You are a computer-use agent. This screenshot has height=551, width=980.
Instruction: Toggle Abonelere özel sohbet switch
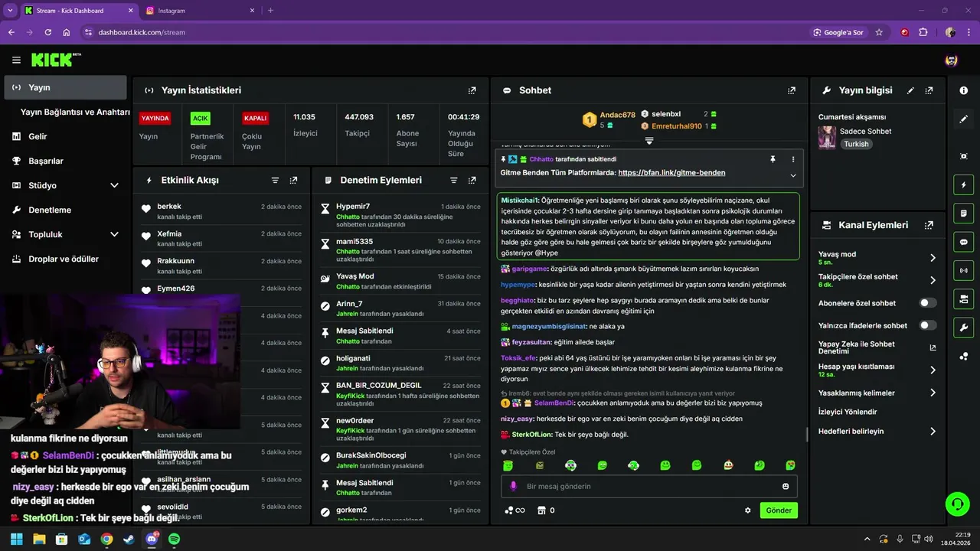pos(928,303)
